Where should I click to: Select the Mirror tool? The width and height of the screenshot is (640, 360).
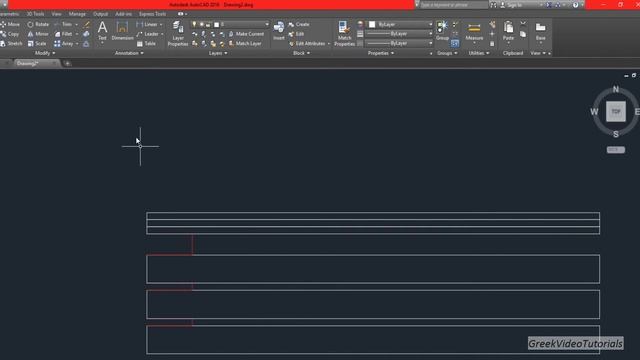[38, 34]
